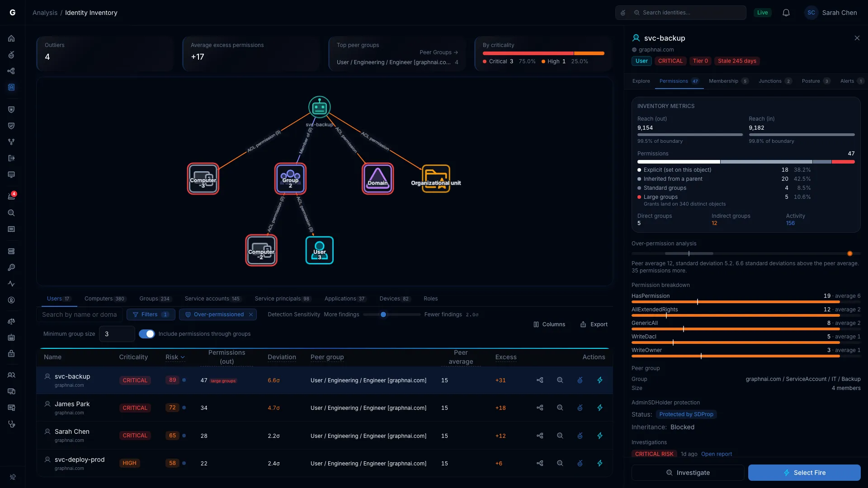Select the Domain graph node
The width and height of the screenshot is (868, 488).
click(377, 179)
